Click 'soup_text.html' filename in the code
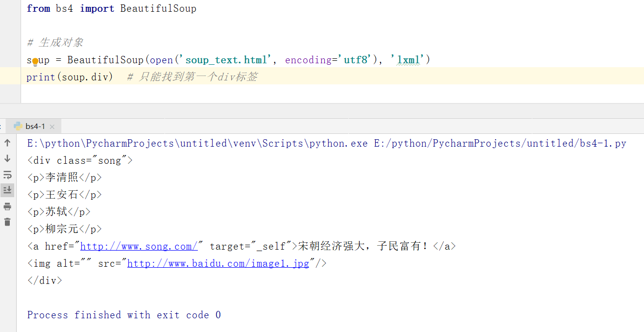644x332 pixels. tap(226, 60)
